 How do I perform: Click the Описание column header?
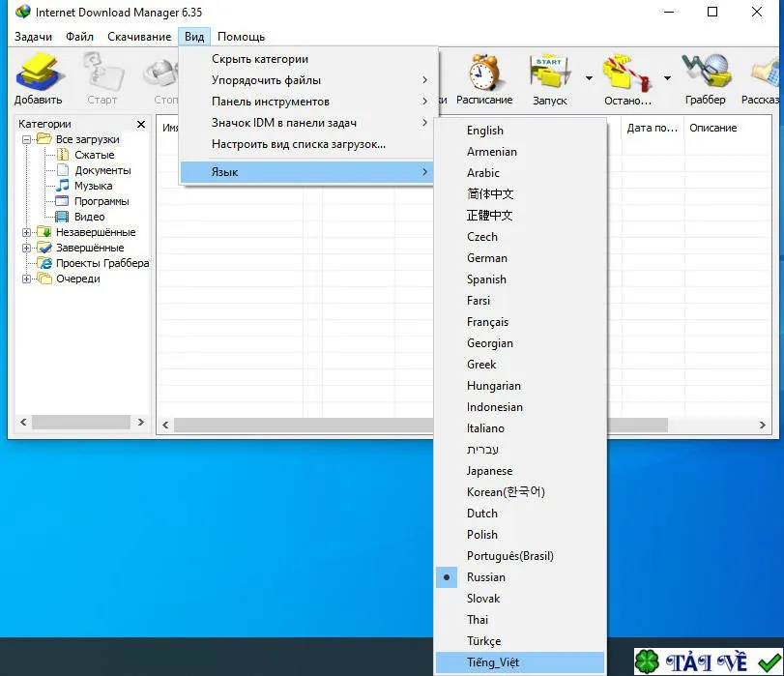(727, 128)
